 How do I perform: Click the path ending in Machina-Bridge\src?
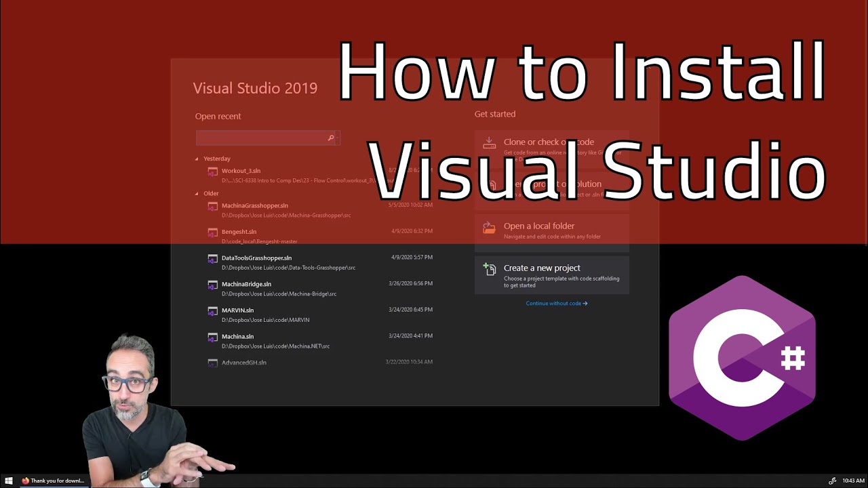pos(279,294)
